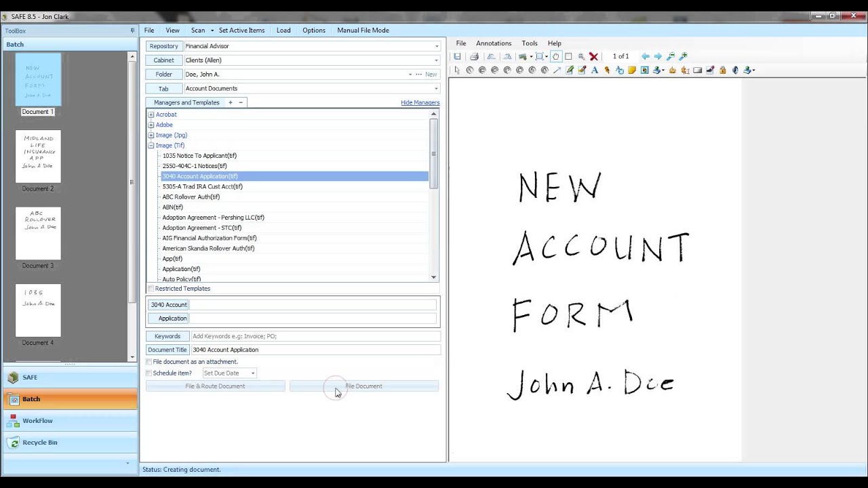
Task: Select '5305-A Trad IRA Cust Acct(tif)' template
Action: coord(202,186)
